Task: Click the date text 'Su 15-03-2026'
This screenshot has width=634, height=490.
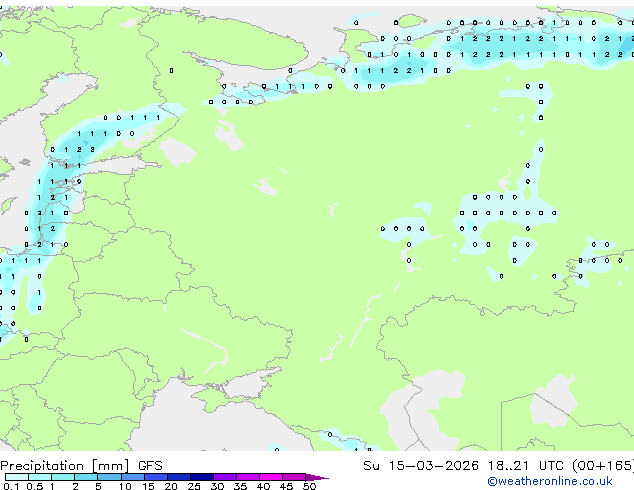Action: [x=421, y=466]
